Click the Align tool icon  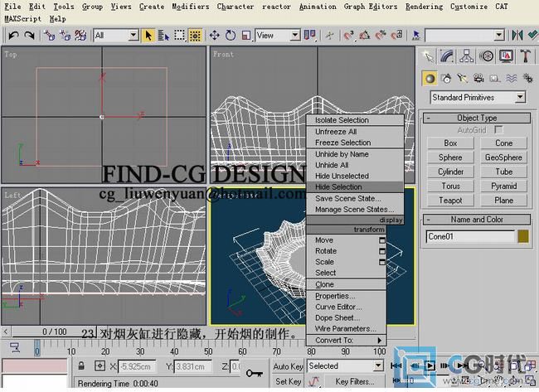(x=532, y=36)
